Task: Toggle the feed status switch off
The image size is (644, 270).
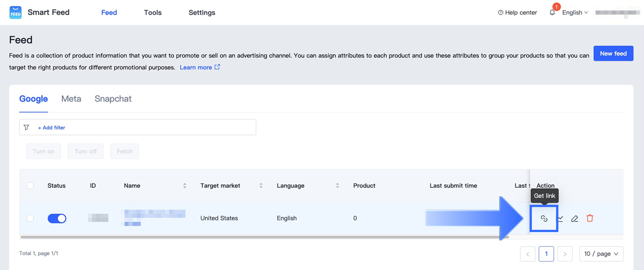Action: pos(57,218)
